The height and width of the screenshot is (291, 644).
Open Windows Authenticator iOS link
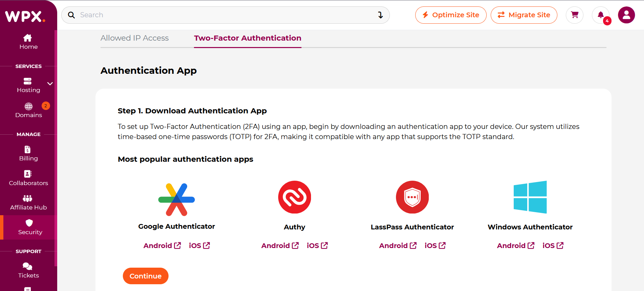coord(553,246)
